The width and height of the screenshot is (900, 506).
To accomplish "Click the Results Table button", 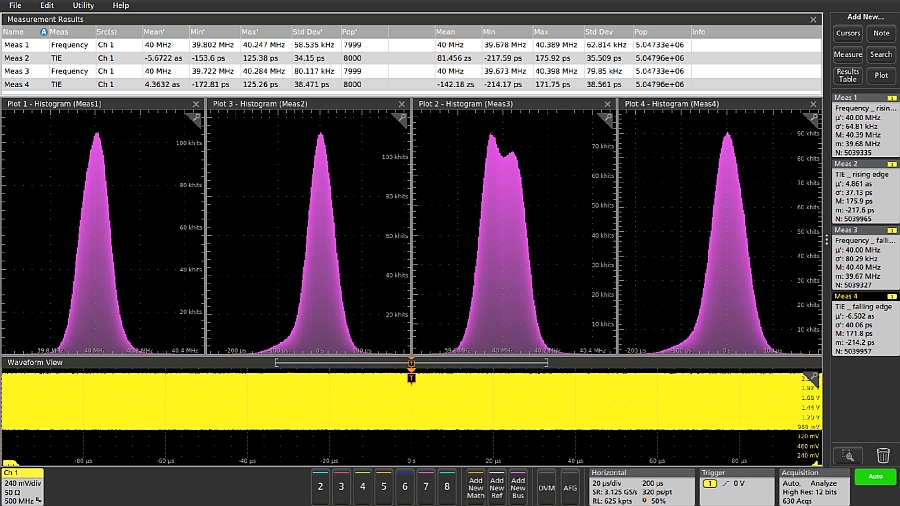I will click(847, 75).
